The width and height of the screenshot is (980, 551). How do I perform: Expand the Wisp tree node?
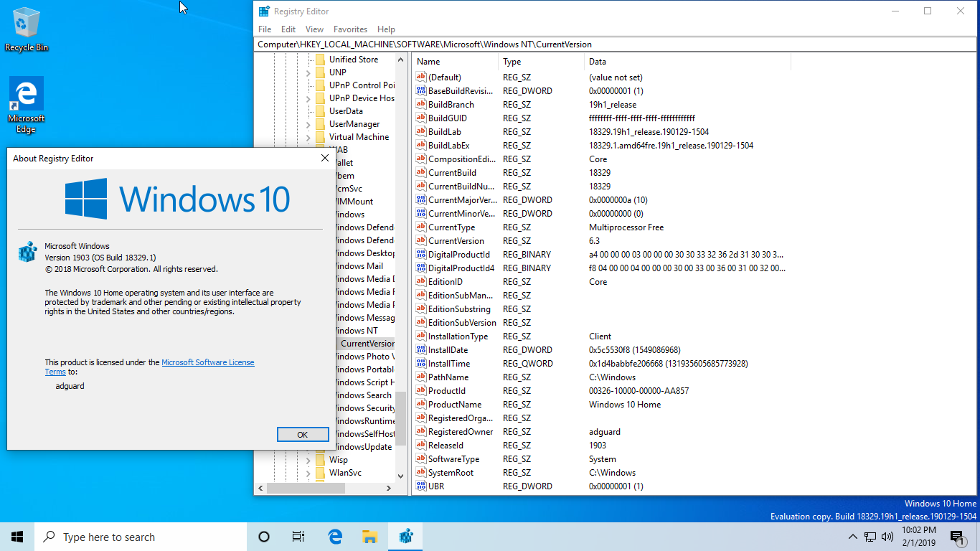click(x=308, y=460)
